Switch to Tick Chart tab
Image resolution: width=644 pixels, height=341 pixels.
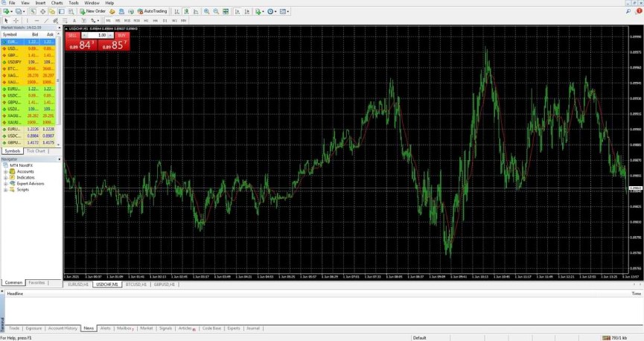36,151
